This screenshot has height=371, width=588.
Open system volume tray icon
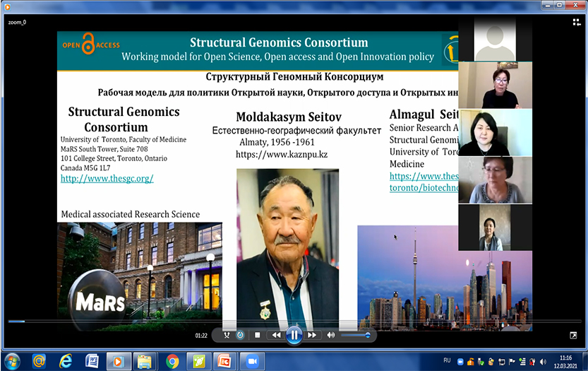pyautogui.click(x=543, y=362)
